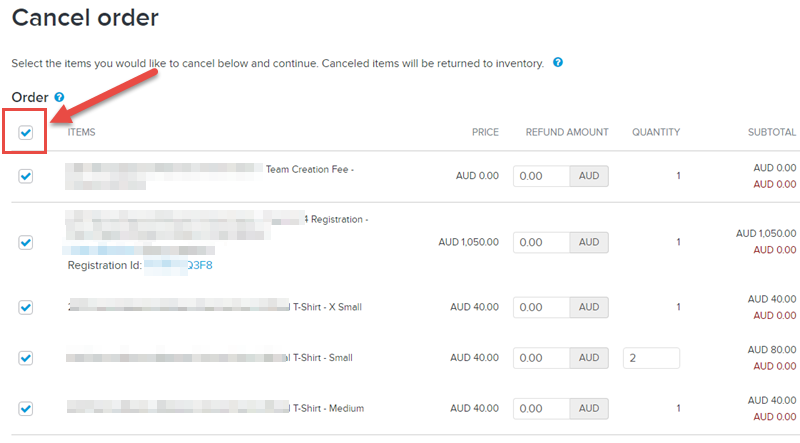Open the blurred blue link under Registration item
Viewport: 800px width, 443px height.
138,250
